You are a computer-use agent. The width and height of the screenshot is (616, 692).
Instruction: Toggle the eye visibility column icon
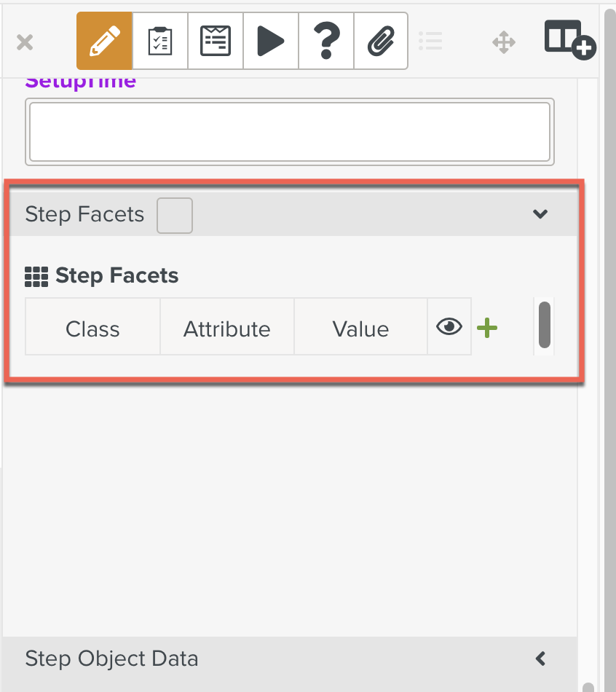pos(449,327)
